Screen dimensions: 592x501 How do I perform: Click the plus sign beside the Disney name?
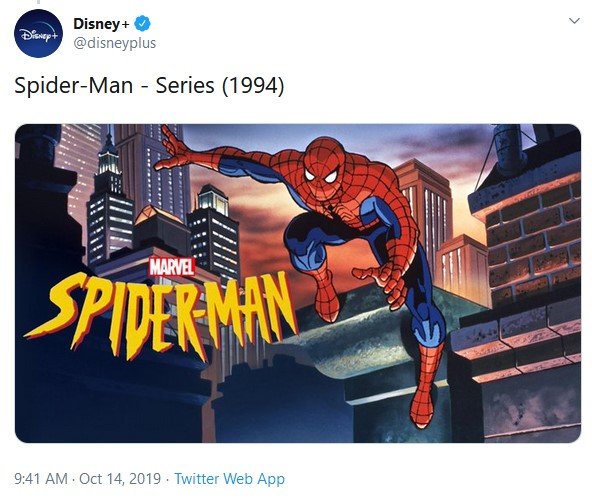[x=125, y=24]
